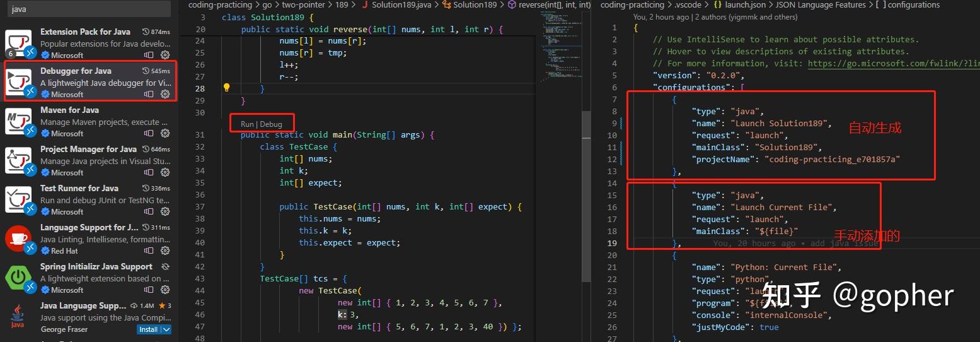
Task: Select Spring Initializr Java Support title
Action: tap(96, 266)
